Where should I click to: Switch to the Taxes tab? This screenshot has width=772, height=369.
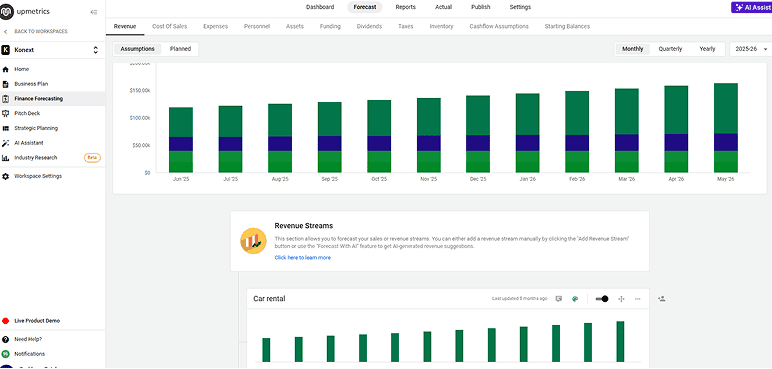pos(406,27)
